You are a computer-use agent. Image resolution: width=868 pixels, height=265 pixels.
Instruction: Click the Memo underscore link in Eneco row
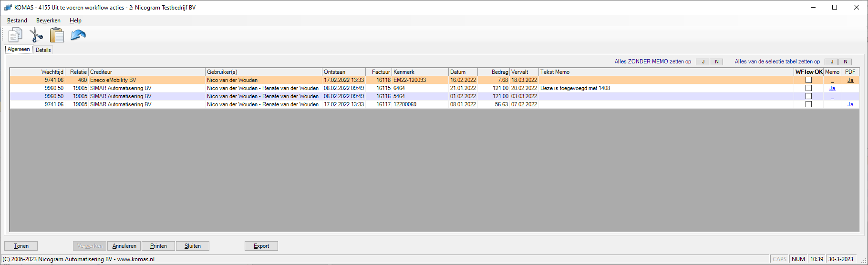[832, 81]
